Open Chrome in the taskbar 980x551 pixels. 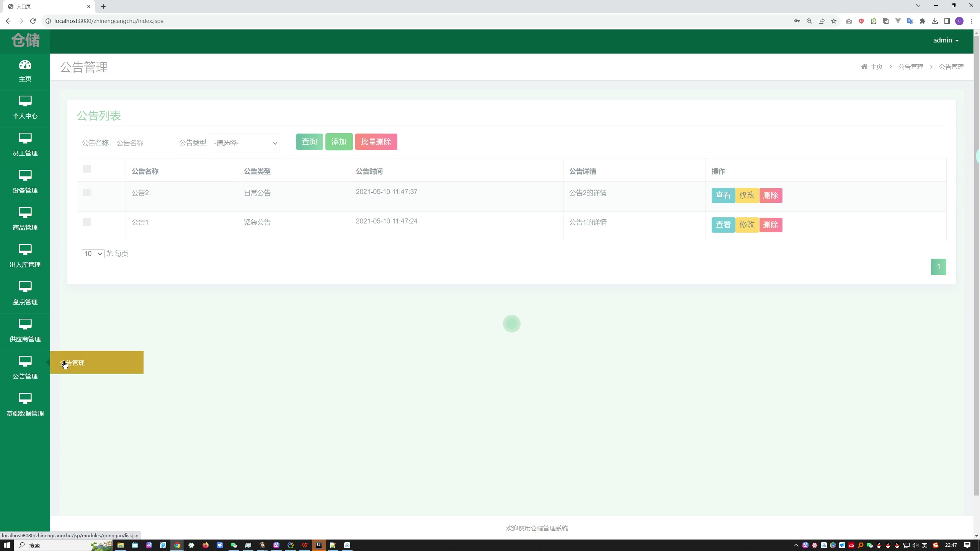[x=177, y=545]
